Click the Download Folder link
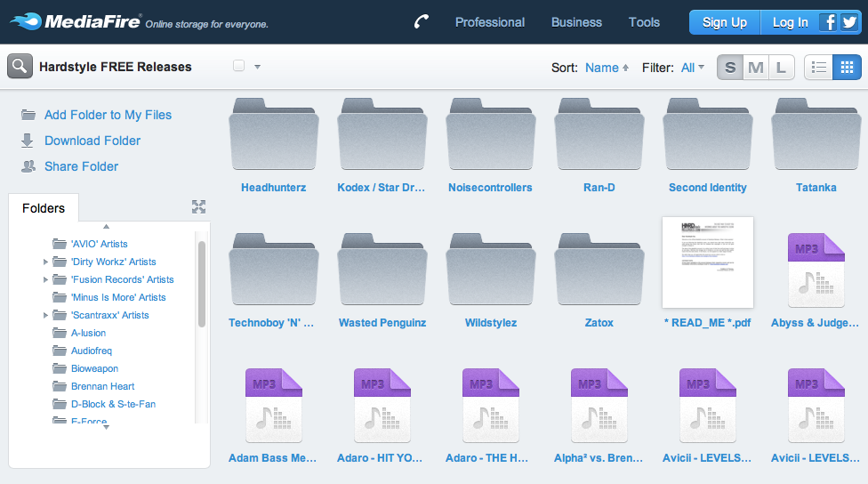The image size is (868, 484). (x=92, y=141)
